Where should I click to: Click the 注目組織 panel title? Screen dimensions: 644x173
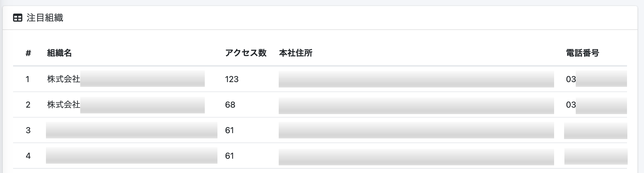45,18
